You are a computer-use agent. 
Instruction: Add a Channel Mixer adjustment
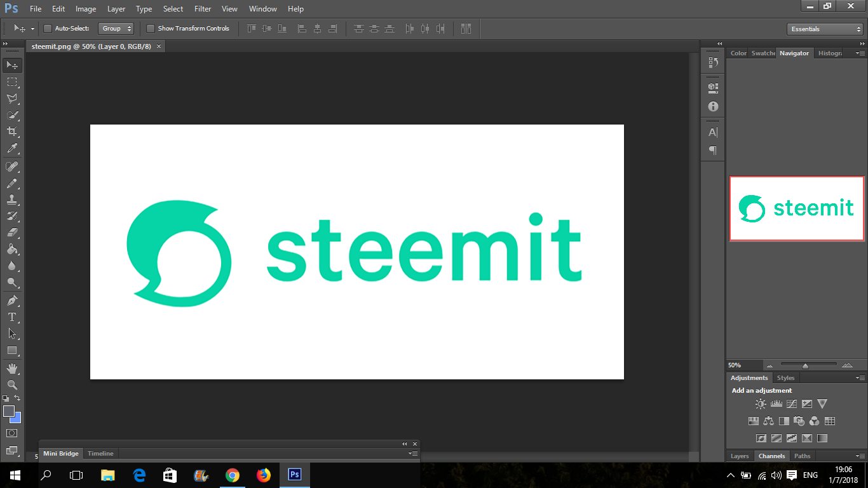815,421
